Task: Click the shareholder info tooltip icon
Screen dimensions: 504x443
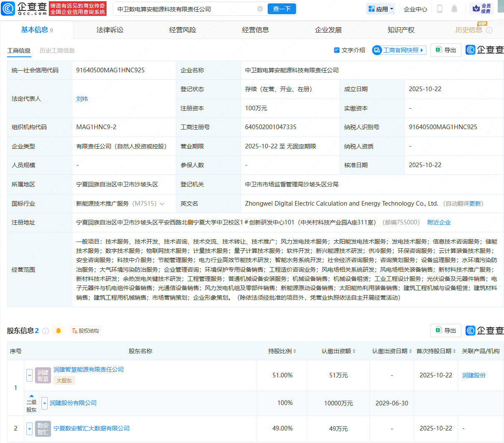Action: click(x=46, y=331)
